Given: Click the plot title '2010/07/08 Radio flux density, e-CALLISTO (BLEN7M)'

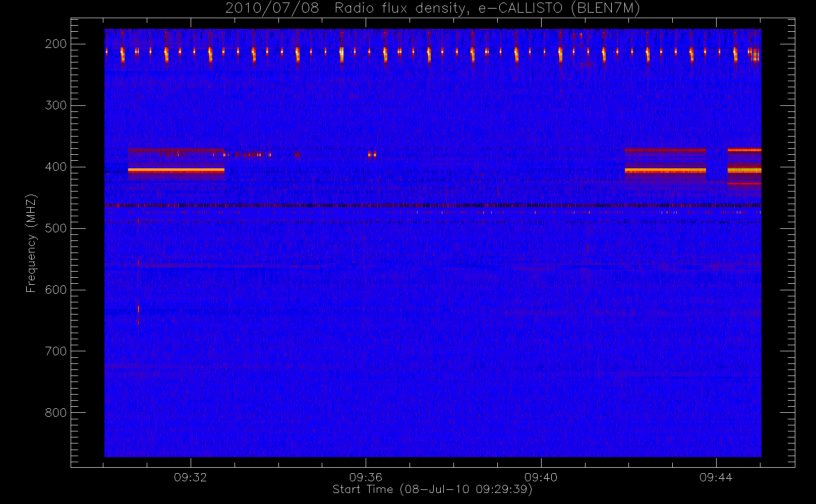Looking at the screenshot, I should (x=433, y=9).
